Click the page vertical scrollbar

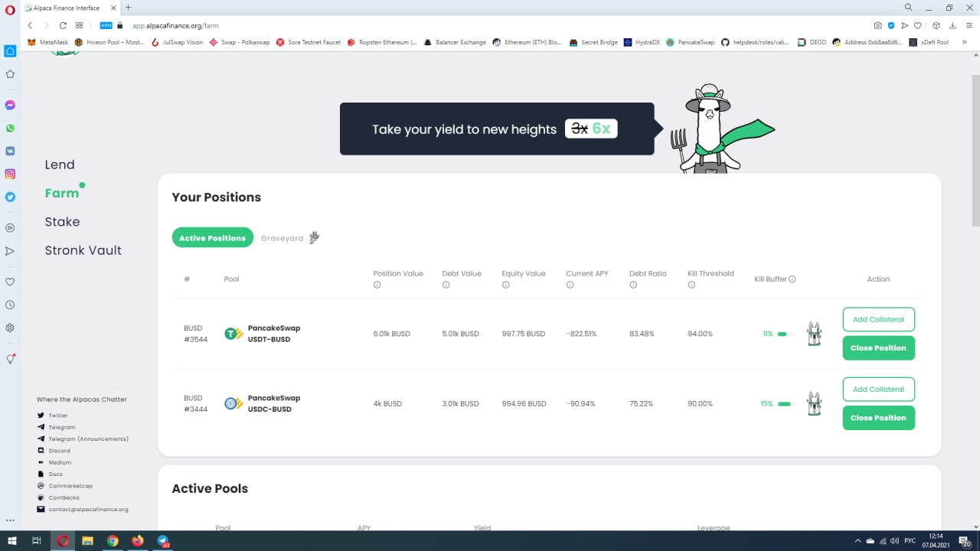coord(975,151)
